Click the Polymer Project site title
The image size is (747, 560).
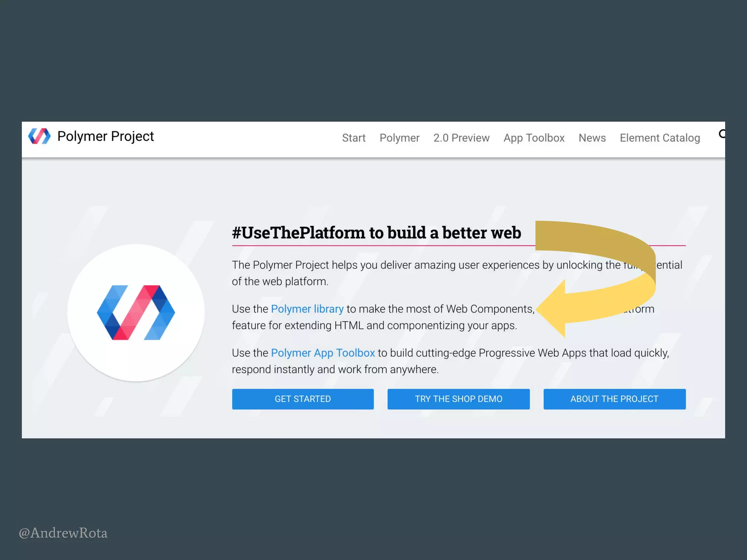(x=105, y=136)
